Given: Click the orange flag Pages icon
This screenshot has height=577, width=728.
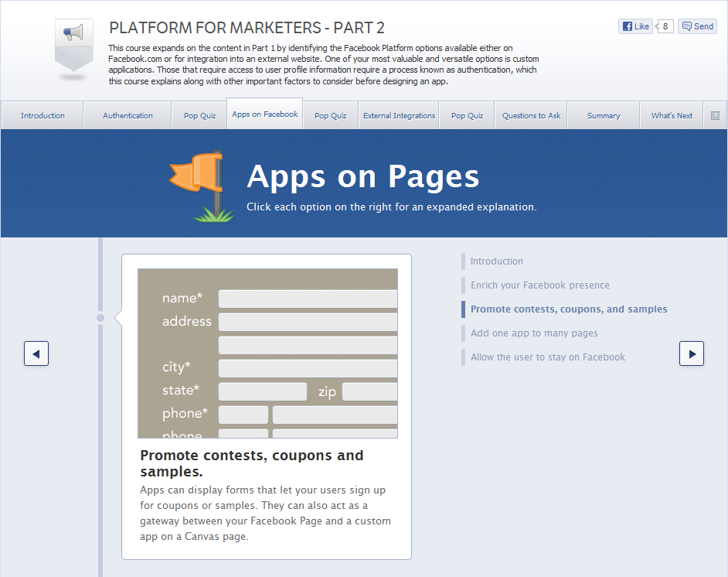Looking at the screenshot, I should pyautogui.click(x=202, y=186).
